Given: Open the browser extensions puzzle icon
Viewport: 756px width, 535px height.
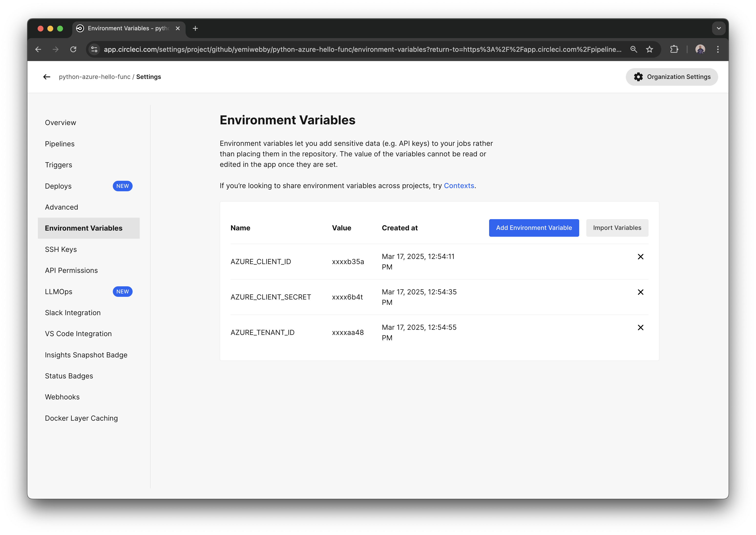Looking at the screenshot, I should (x=674, y=49).
